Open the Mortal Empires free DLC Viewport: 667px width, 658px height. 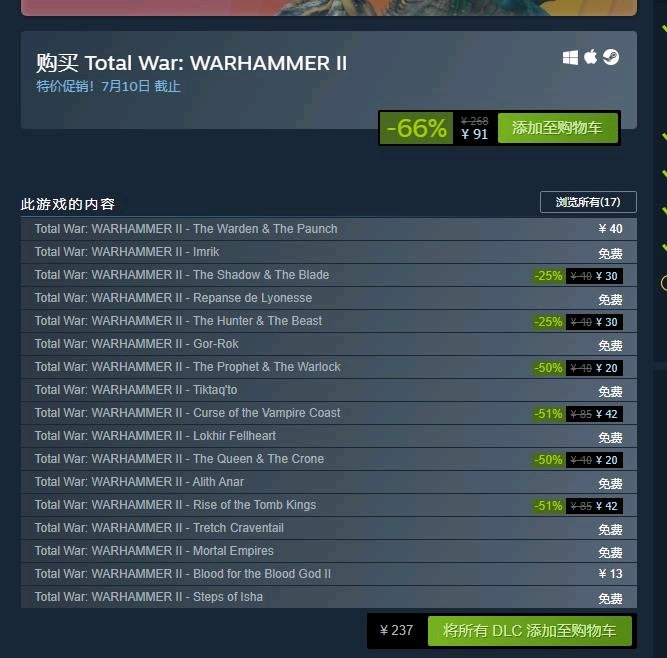click(329, 551)
